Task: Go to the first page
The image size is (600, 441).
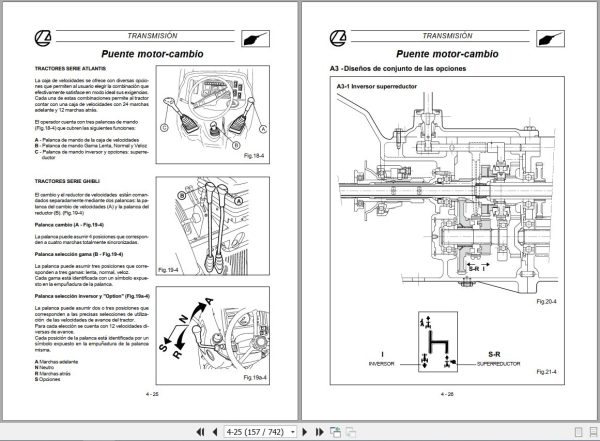Action: (x=200, y=432)
